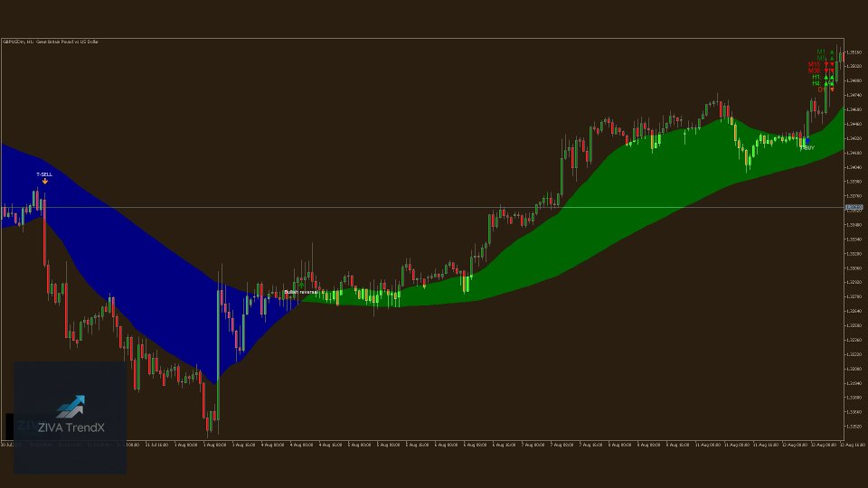Click the orange T-SELL down arrow

pos(45,181)
